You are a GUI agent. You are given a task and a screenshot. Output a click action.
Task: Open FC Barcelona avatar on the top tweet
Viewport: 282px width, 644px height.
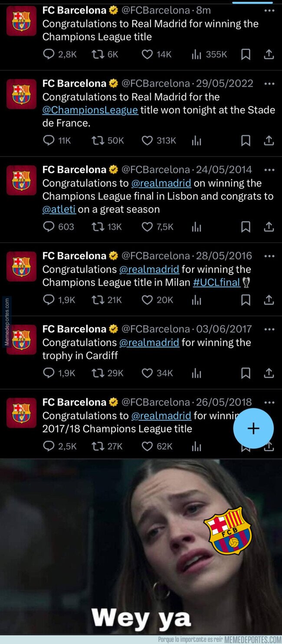21,21
